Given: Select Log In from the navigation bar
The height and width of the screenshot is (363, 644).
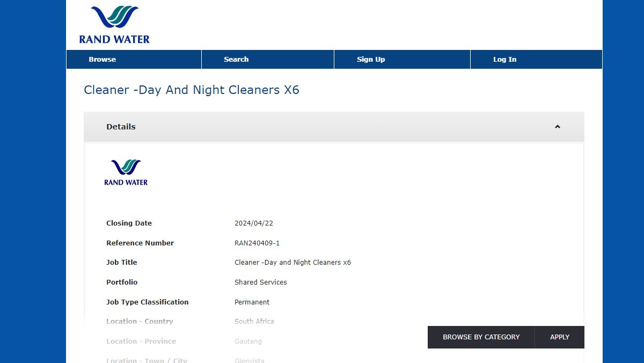Looking at the screenshot, I should (x=504, y=59).
